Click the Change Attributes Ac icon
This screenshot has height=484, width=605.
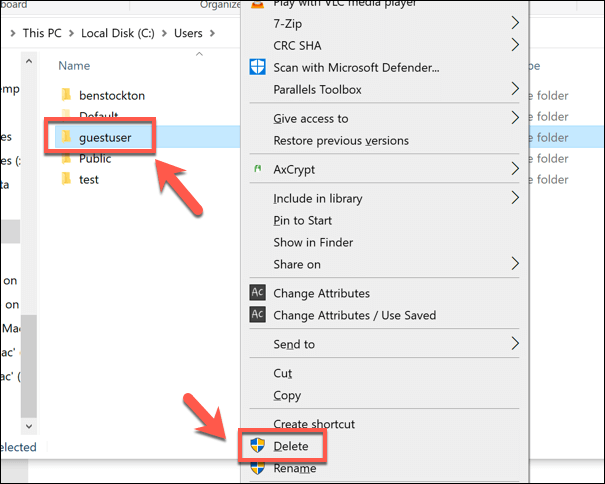pos(257,293)
